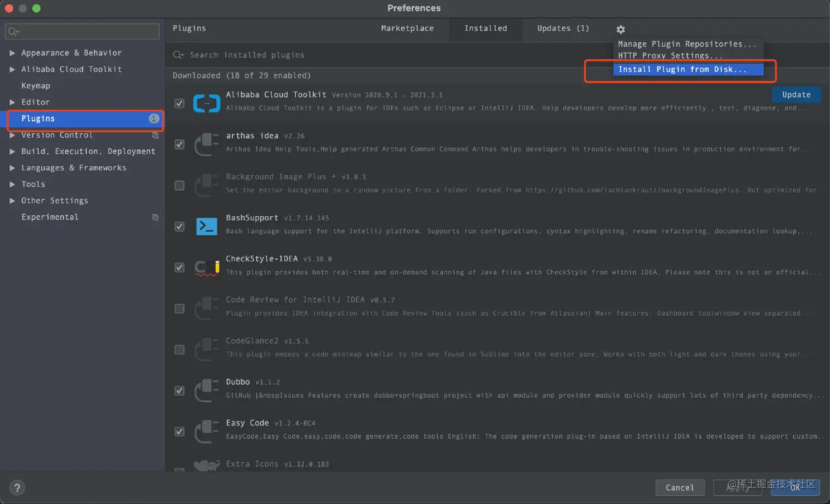The image size is (830, 504).
Task: Expand Build, Execution, Deployment
Action: (x=12, y=152)
